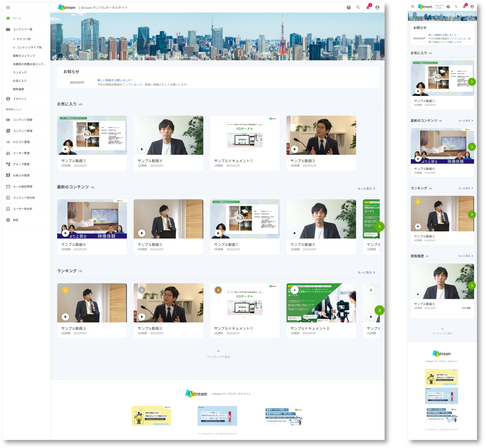Select 閲覧履歴 in the sidebar menu
The width and height of the screenshot is (485, 448).
tap(18, 89)
